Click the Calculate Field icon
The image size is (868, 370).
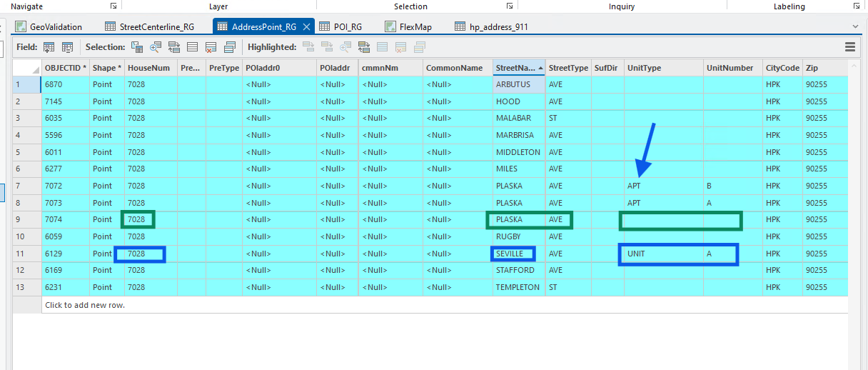[x=68, y=47]
